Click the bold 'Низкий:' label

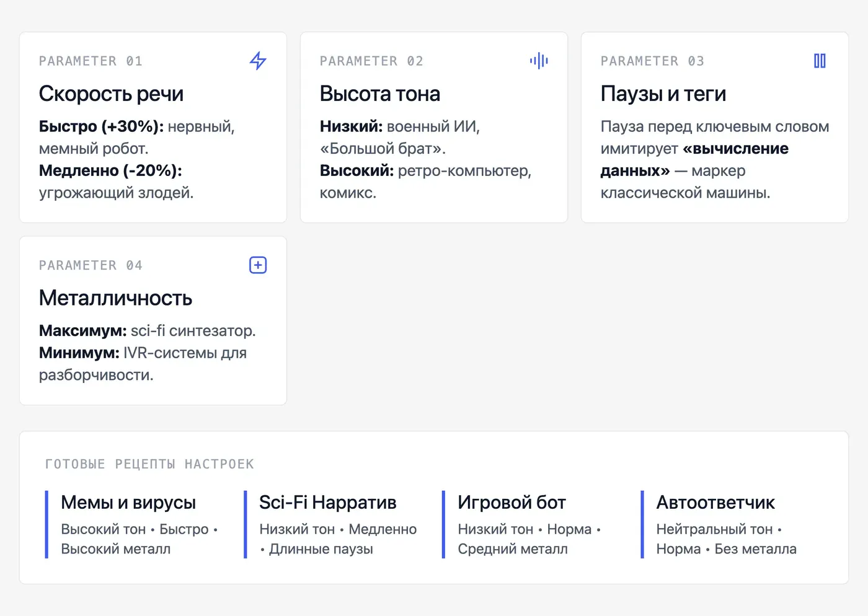[x=351, y=126]
